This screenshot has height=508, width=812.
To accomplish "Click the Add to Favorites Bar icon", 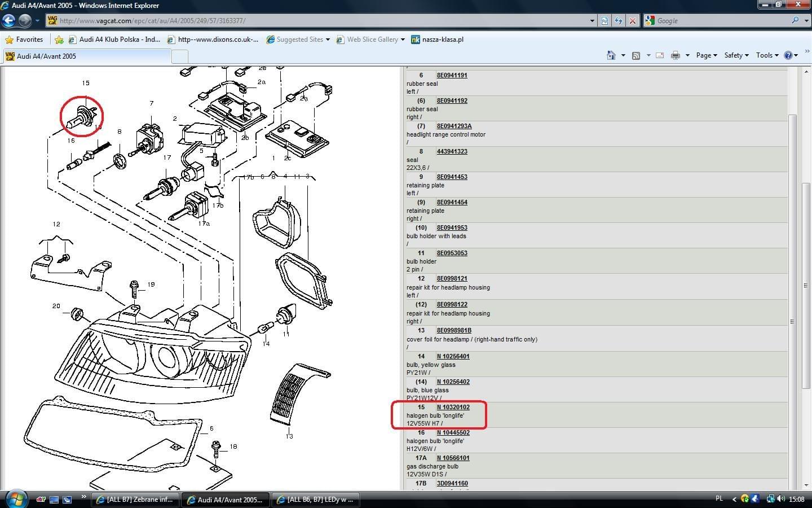I will (x=59, y=40).
